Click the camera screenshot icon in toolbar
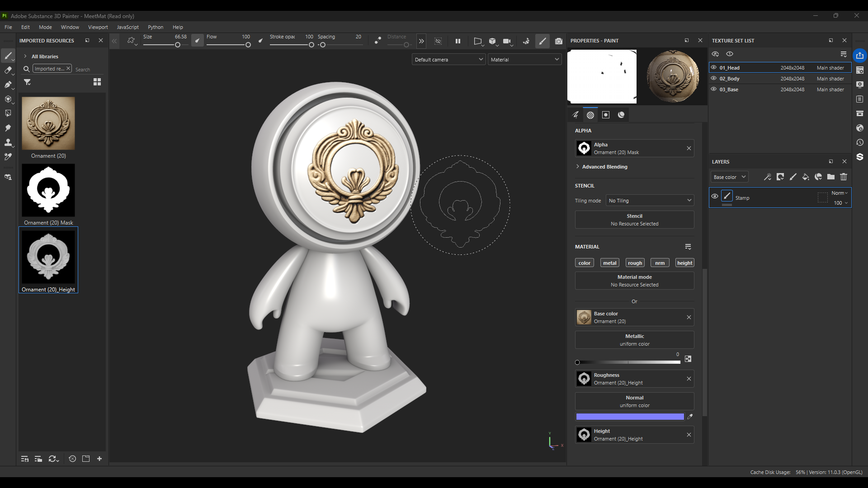This screenshot has height=488, width=868. pyautogui.click(x=559, y=41)
